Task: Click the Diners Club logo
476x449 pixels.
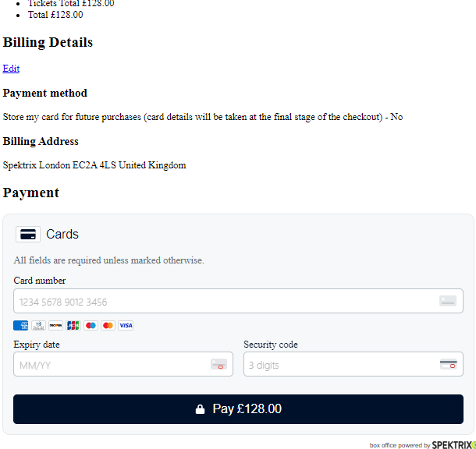Action: point(38,326)
